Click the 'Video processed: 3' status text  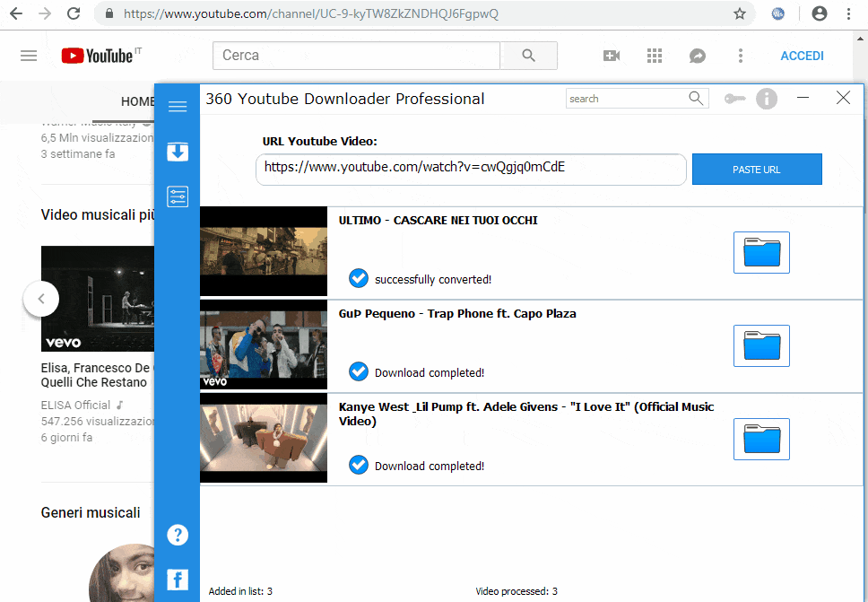[x=516, y=591]
